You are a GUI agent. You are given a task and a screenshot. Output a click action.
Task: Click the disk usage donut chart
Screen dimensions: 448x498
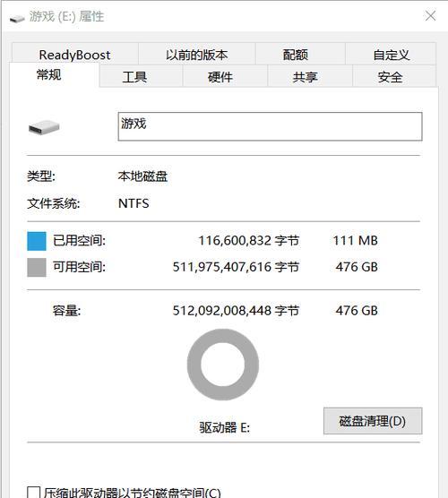click(x=223, y=365)
